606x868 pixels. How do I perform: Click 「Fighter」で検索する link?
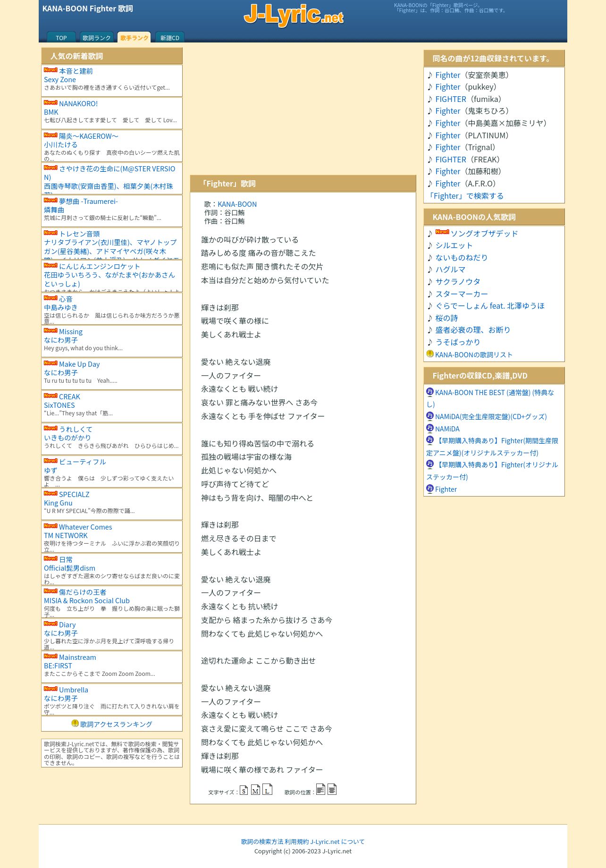465,196
